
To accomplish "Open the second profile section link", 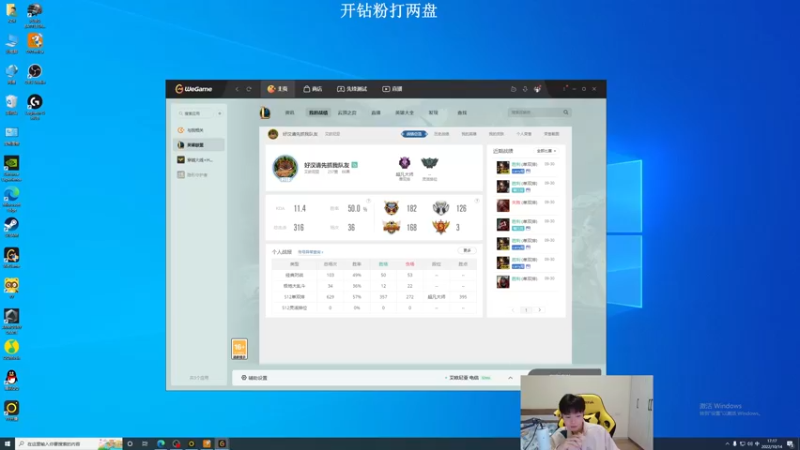I will pos(441,134).
